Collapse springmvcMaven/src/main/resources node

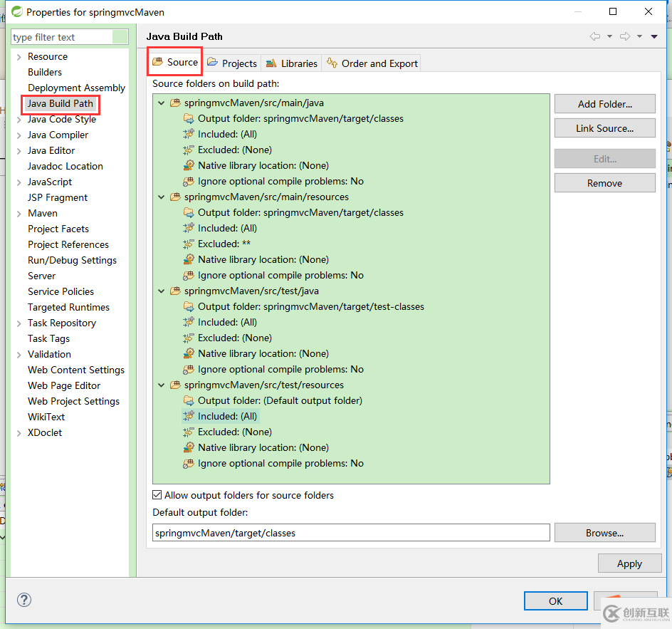coord(161,197)
